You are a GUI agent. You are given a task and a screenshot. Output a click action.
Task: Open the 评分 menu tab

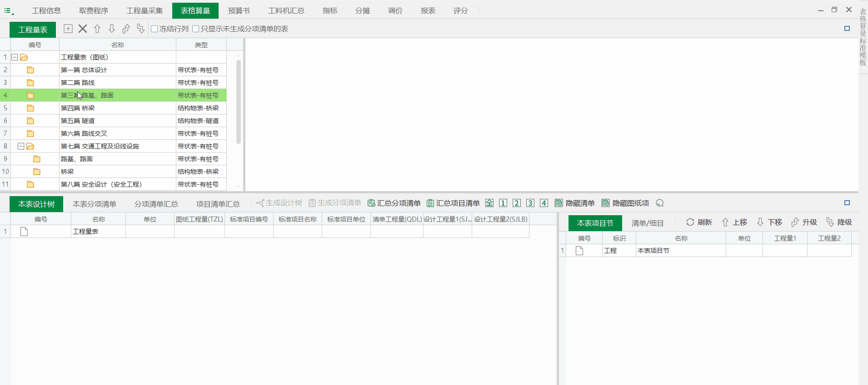(461, 10)
